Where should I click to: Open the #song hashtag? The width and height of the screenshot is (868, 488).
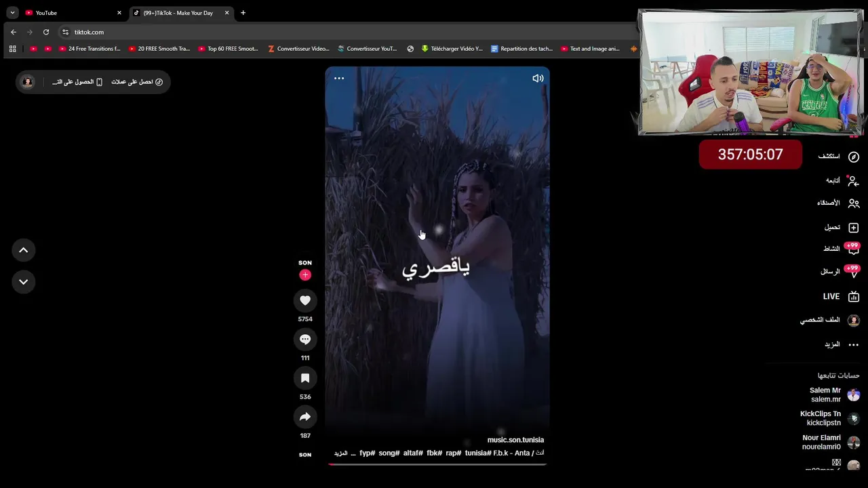coord(389,453)
